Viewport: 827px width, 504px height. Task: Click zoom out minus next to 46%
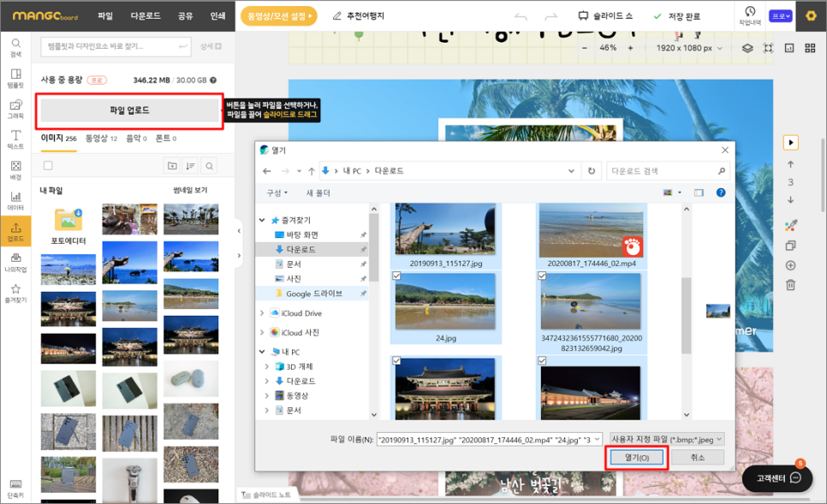click(585, 48)
